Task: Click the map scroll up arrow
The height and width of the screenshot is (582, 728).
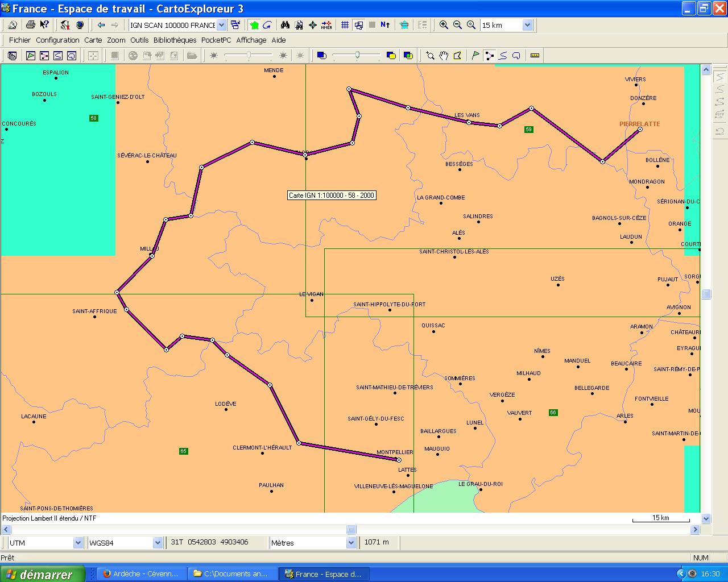Action: 706,70
